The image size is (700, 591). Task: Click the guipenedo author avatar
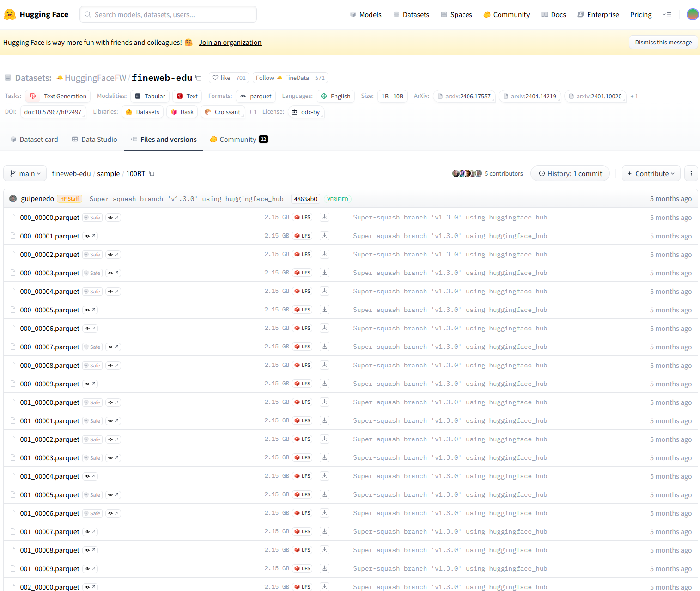coord(13,199)
